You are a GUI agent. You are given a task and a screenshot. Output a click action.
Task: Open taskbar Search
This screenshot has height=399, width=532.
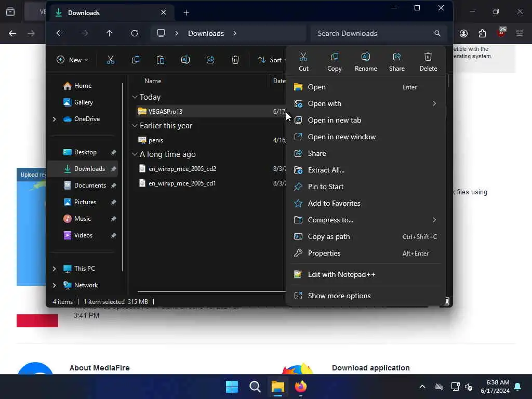point(255,387)
